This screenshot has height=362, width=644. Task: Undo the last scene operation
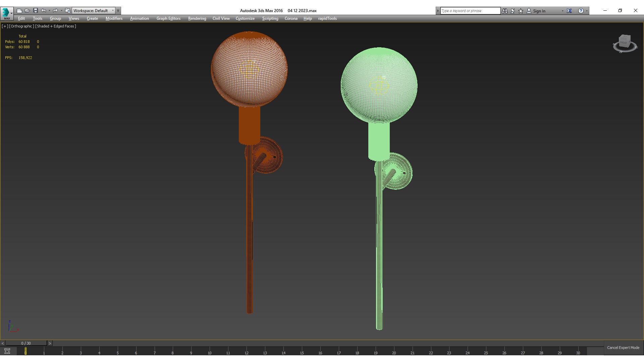click(44, 11)
